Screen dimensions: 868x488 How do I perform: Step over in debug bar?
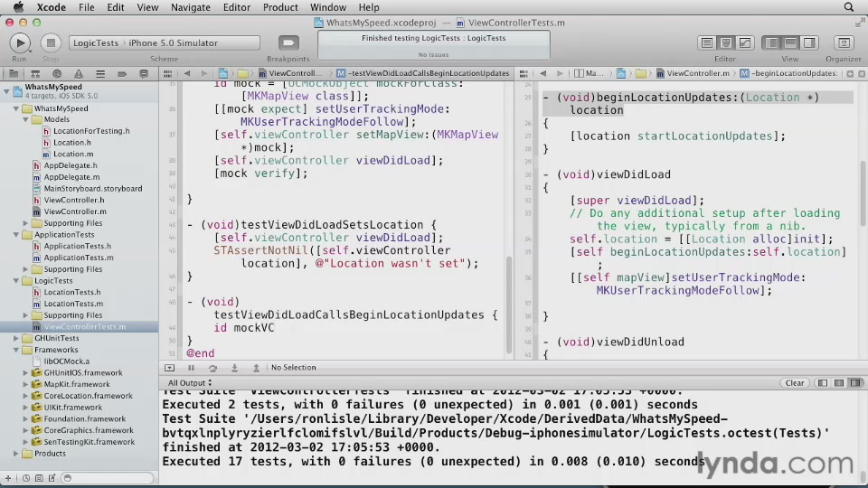[212, 368]
